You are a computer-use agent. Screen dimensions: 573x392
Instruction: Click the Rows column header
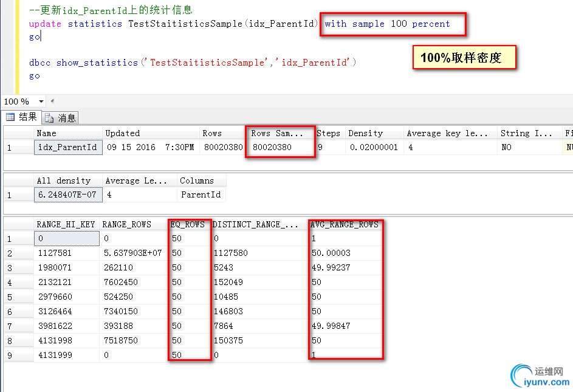click(222, 133)
